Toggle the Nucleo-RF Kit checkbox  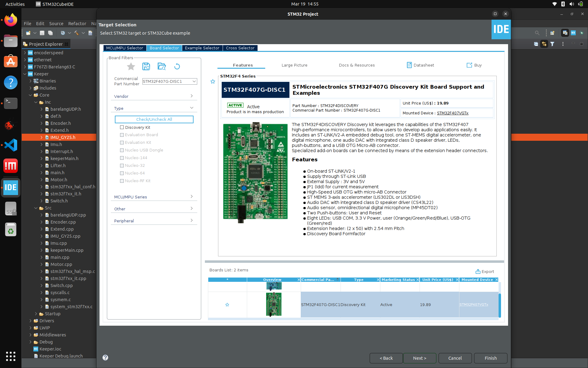(x=122, y=181)
